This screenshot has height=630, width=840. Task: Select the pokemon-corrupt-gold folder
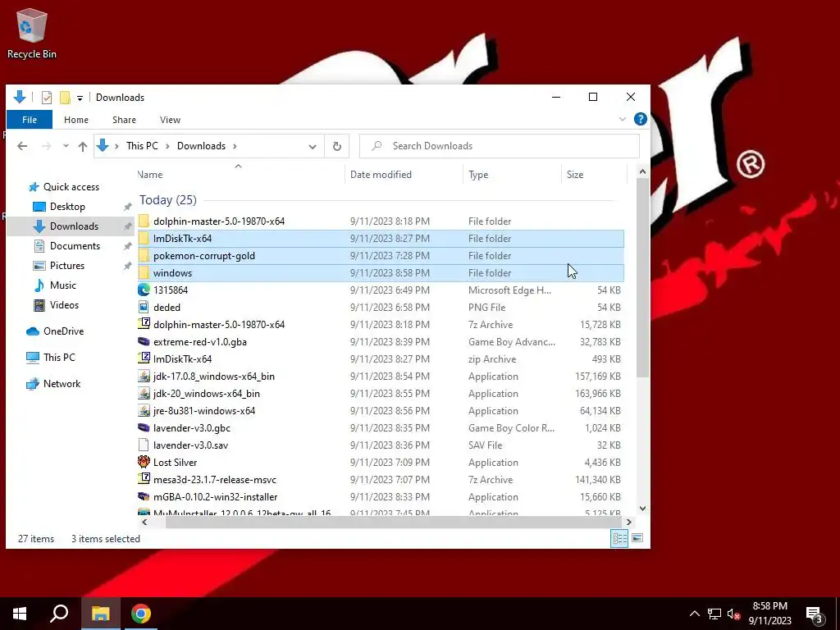381,256
